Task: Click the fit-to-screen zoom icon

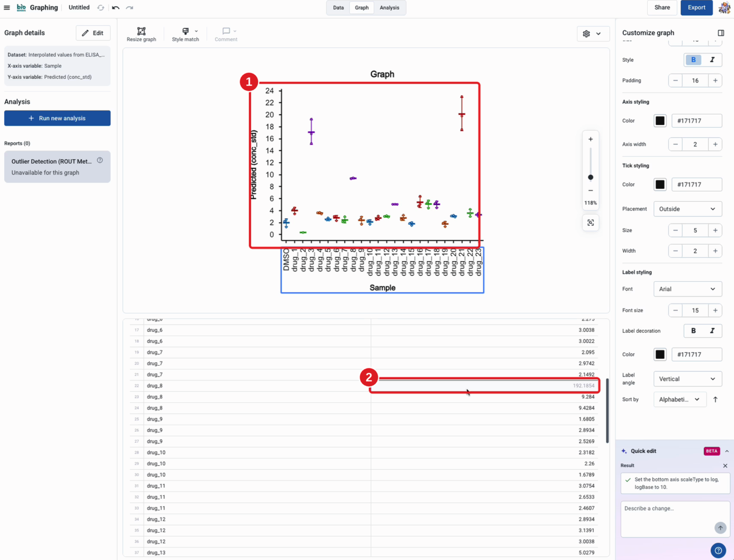Action: point(591,223)
